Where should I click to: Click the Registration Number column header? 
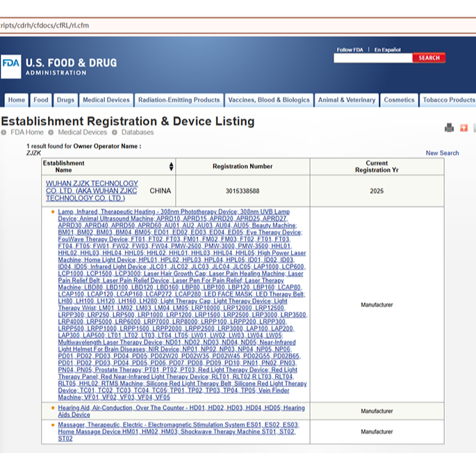[243, 166]
